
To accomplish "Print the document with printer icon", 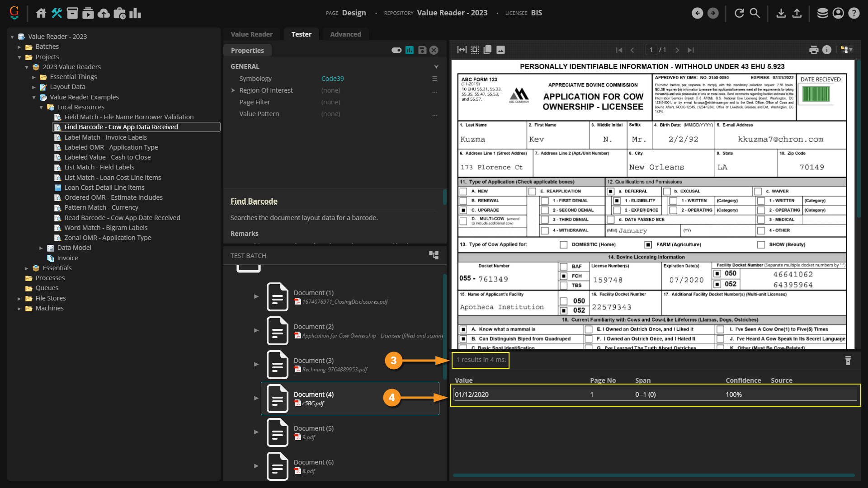I will pos(813,50).
